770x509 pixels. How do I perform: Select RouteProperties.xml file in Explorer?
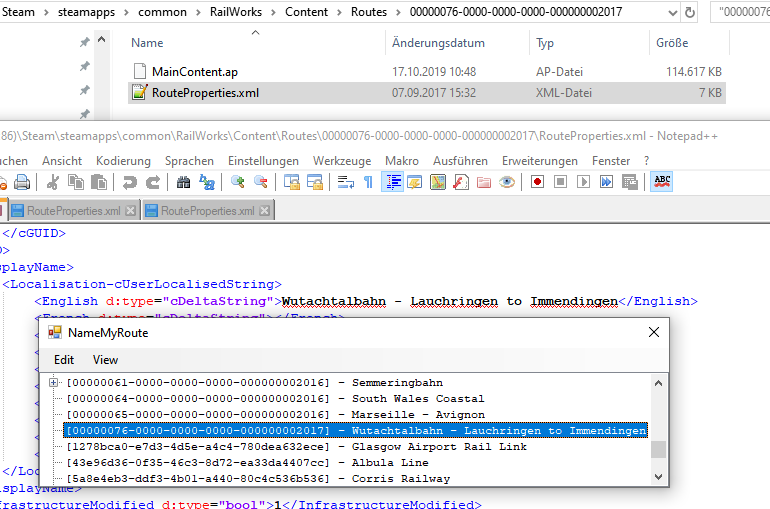click(427, 93)
